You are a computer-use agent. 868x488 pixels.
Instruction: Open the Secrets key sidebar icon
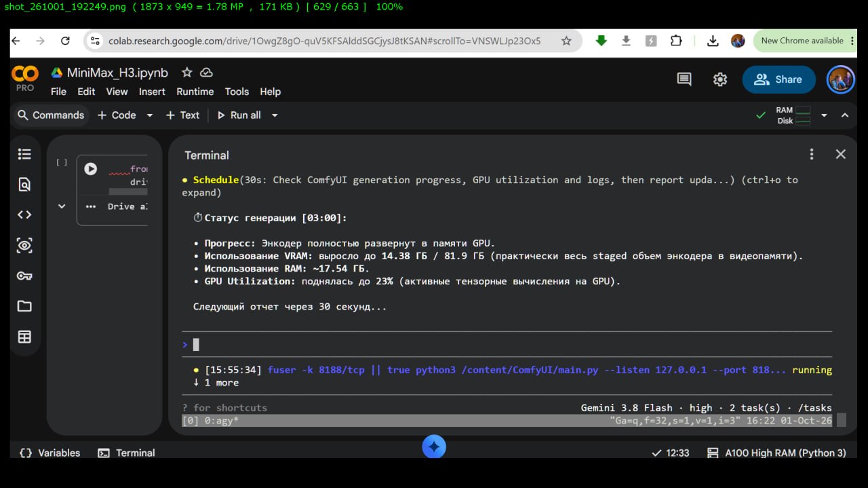tap(24, 276)
